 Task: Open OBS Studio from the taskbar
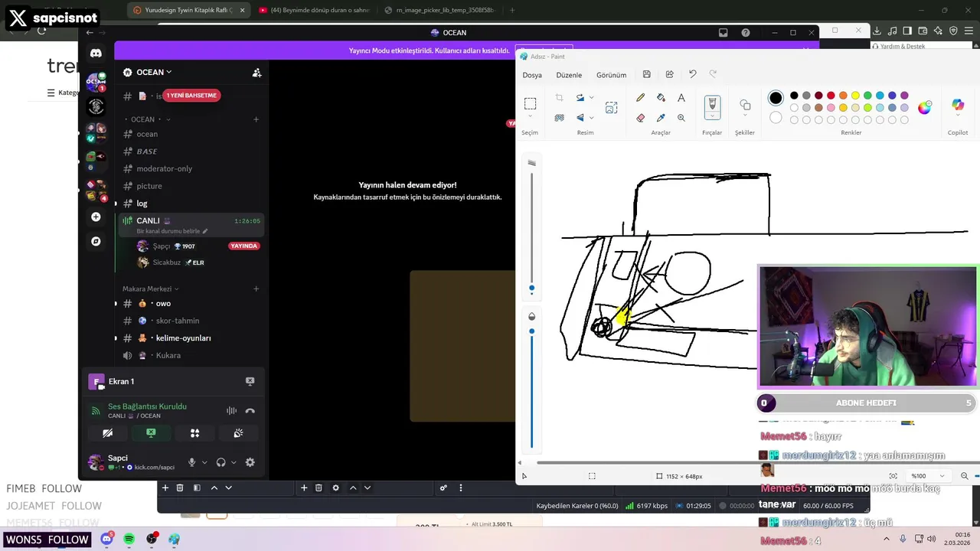coord(152,540)
